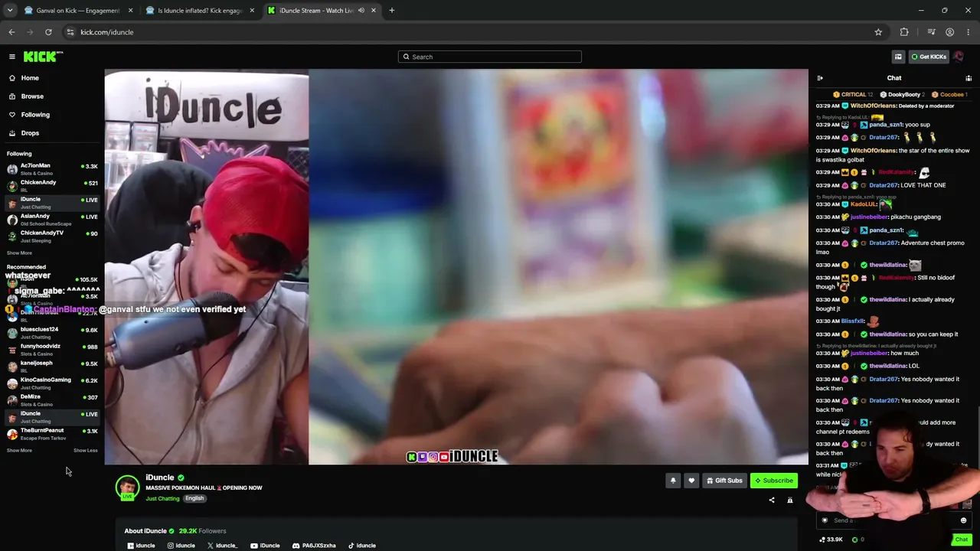Open iDuncle's YouTube link
The height and width of the screenshot is (551, 980).
point(265,546)
